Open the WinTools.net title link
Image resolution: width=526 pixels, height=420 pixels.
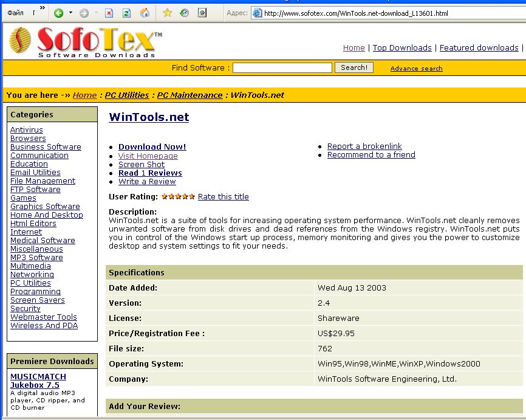149,117
